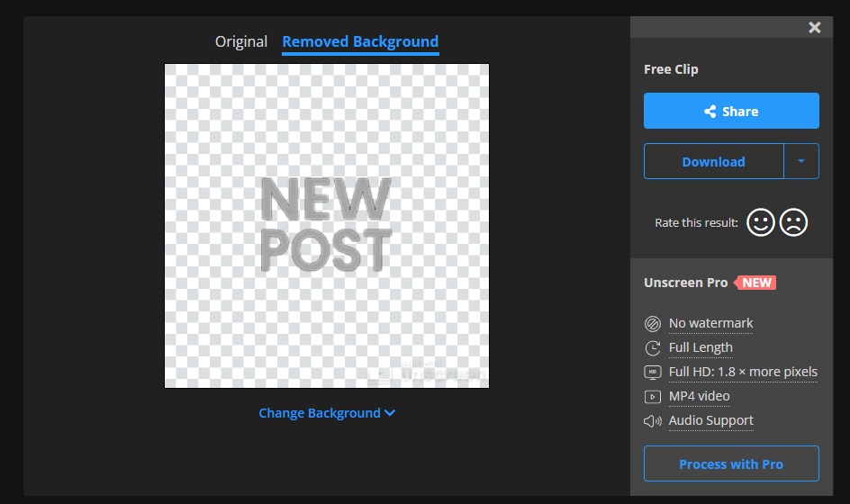Open the Full Length feature link
This screenshot has height=504, width=850.
pyautogui.click(x=701, y=348)
